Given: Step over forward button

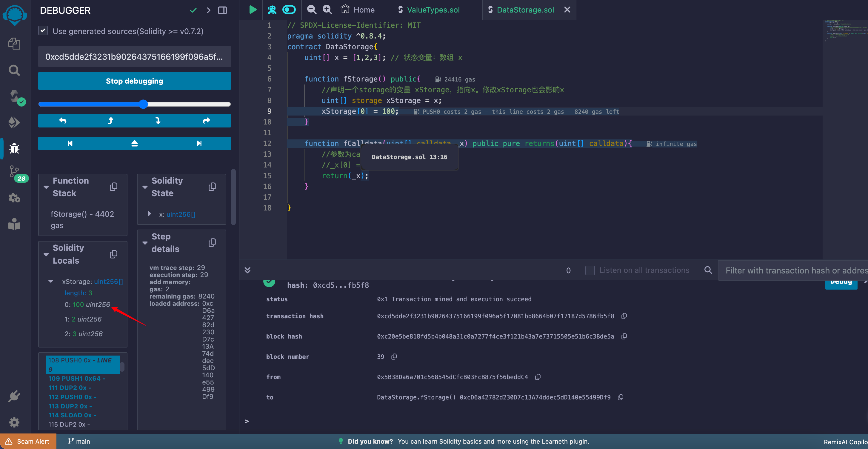Looking at the screenshot, I should 206,121.
